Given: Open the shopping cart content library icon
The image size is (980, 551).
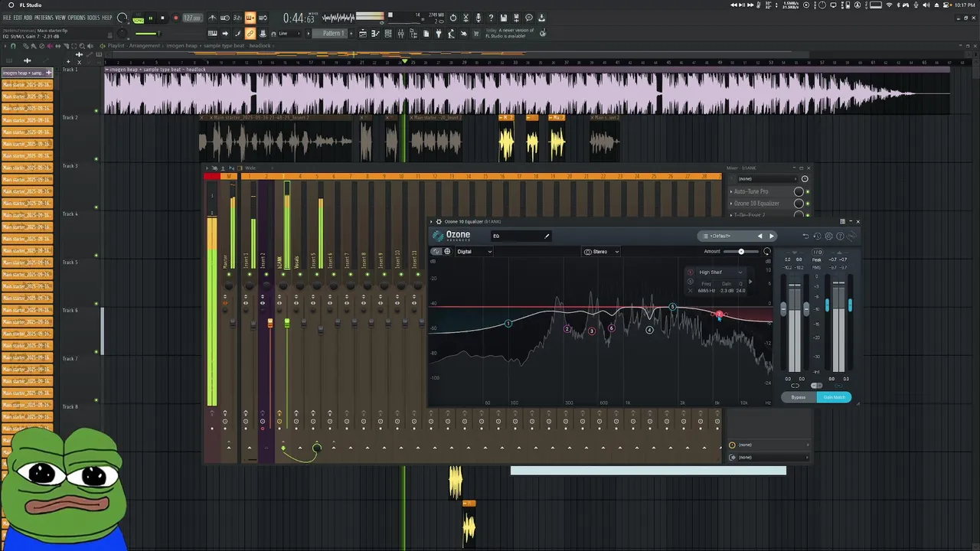Looking at the screenshot, I should point(476,34).
